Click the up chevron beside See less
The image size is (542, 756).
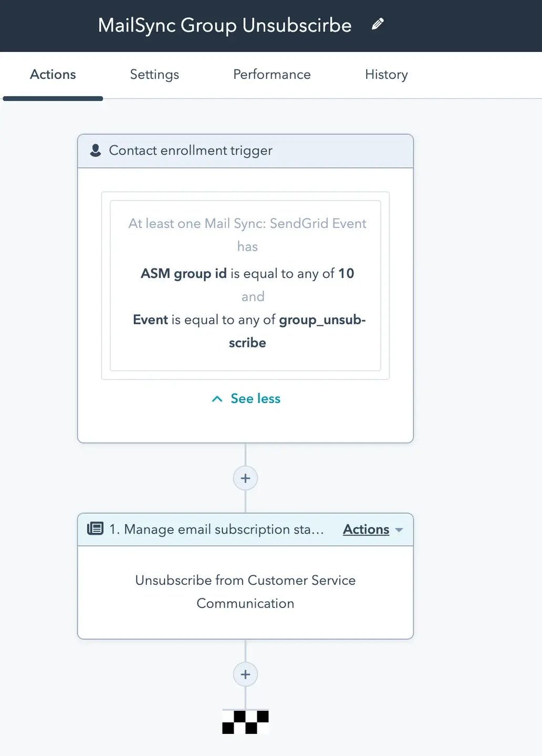[x=217, y=399]
